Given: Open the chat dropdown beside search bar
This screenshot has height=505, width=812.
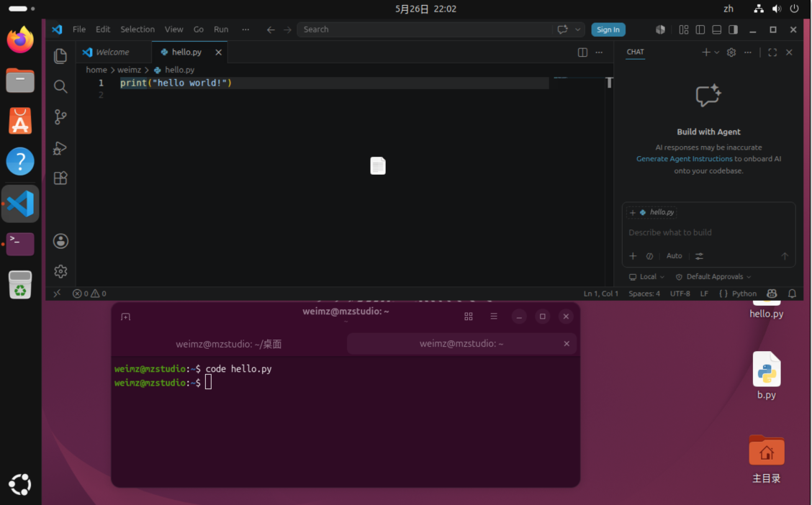Looking at the screenshot, I should (x=578, y=29).
